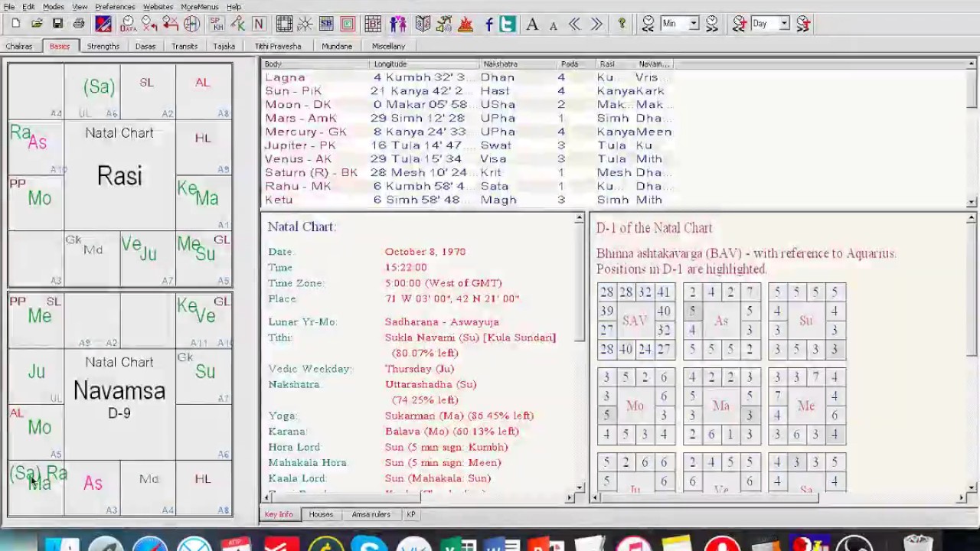Share via Twitter icon

[x=507, y=24]
